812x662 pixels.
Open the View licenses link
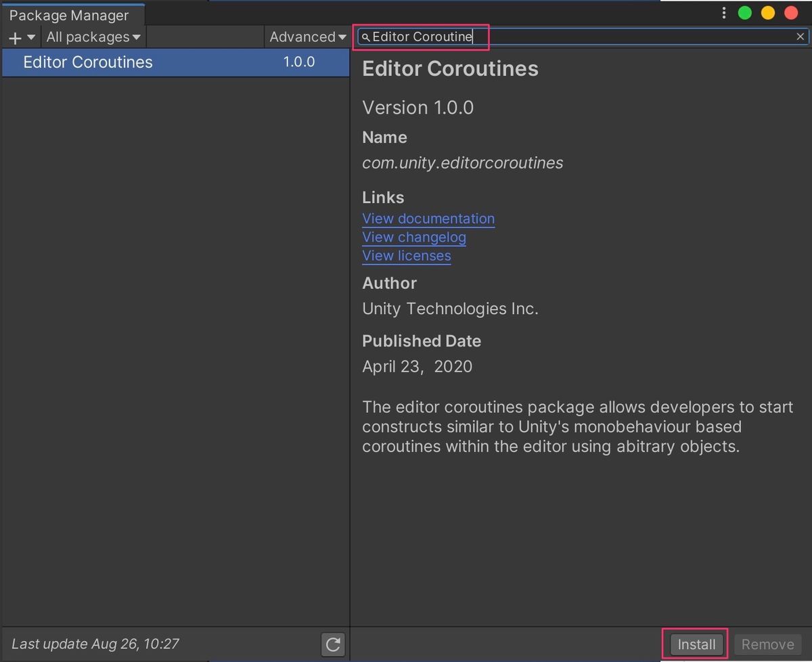tap(407, 256)
